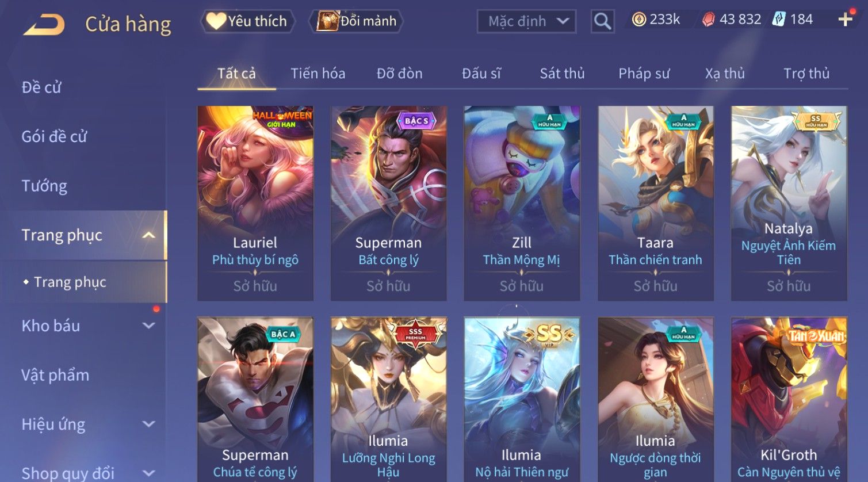Click the plus icon to add currency

845,20
